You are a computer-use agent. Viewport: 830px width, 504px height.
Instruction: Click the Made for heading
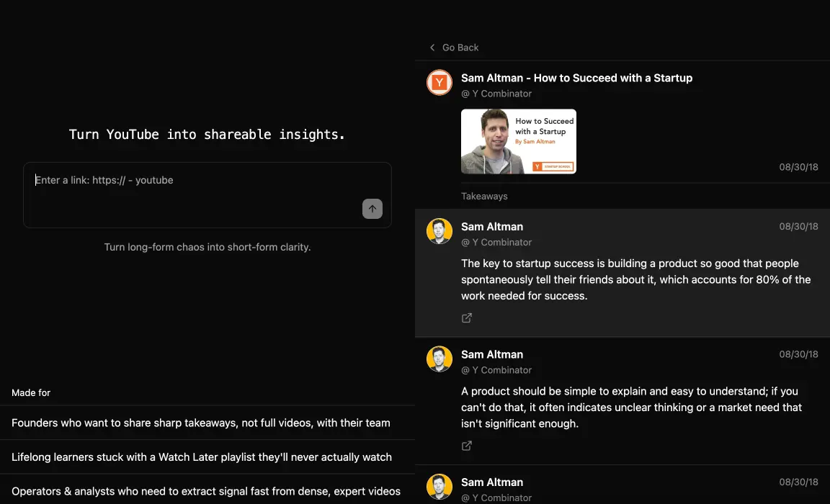click(x=31, y=393)
